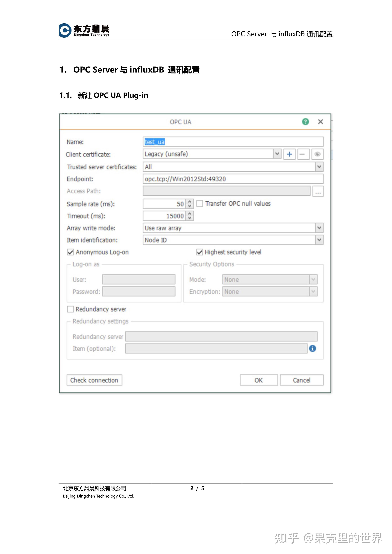Open Access Path browse ellipsis button
Screen dimensions: 392x554
318,191
